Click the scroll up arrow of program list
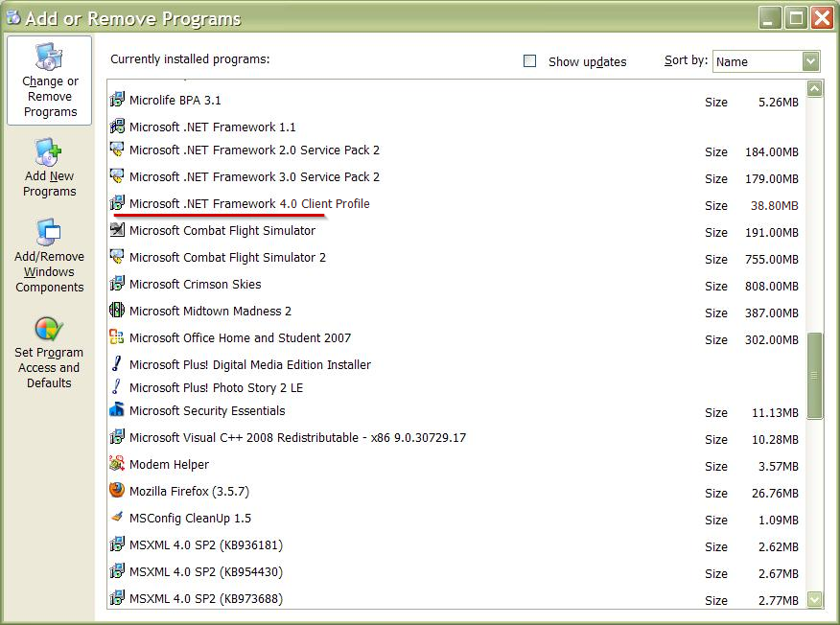The height and width of the screenshot is (625, 840). point(815,88)
